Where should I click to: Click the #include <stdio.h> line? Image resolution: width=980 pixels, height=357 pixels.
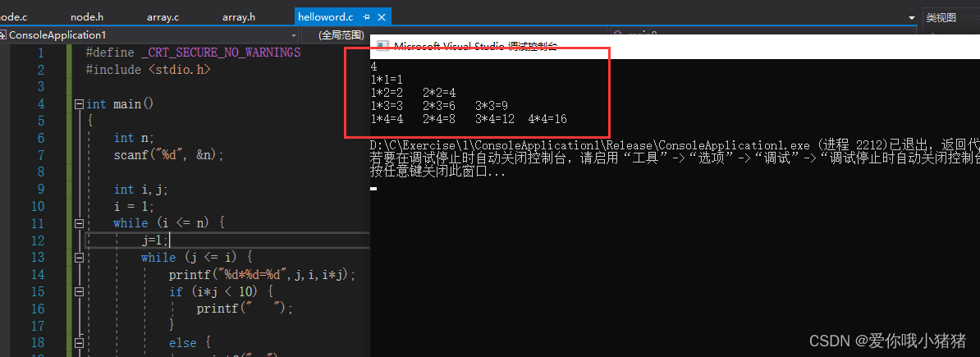click(148, 70)
